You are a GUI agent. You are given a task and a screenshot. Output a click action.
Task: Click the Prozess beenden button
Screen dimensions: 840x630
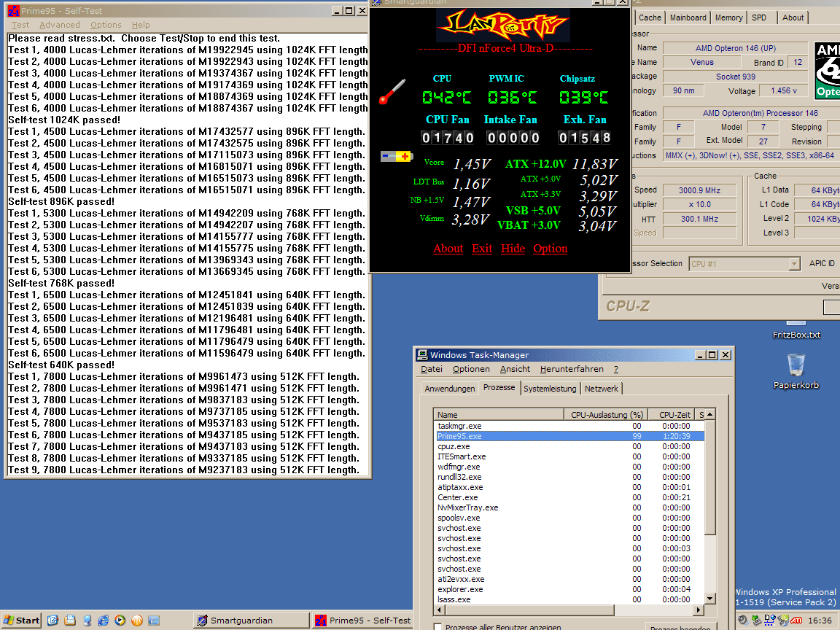click(680, 626)
